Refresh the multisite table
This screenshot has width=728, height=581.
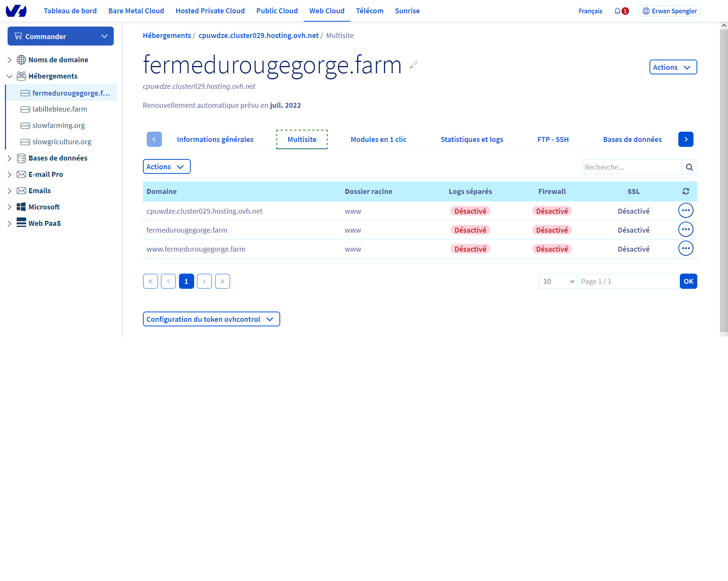[686, 191]
